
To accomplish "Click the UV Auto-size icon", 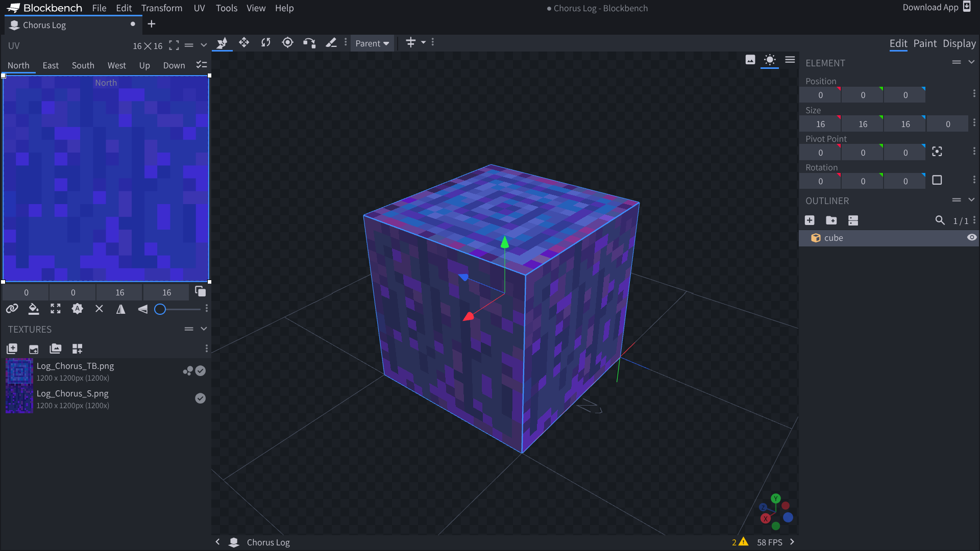I will pos(77,309).
